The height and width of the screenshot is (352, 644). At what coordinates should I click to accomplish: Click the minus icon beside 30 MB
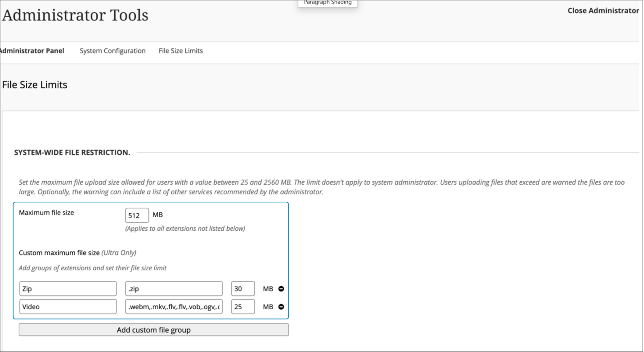coord(281,289)
